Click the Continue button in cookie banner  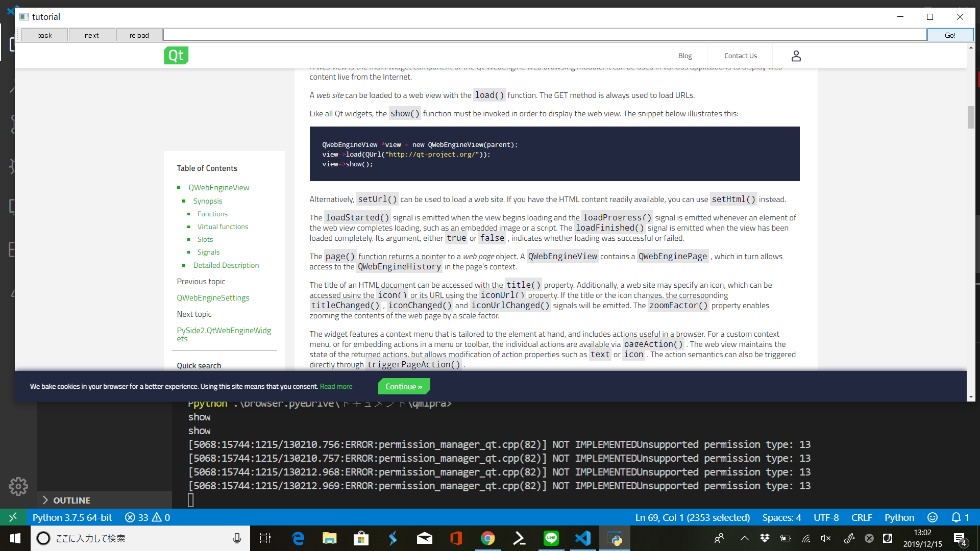(403, 386)
